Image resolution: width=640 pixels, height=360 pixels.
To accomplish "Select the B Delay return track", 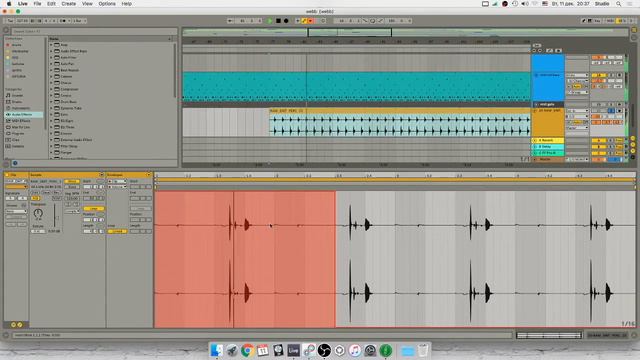I will click(548, 147).
